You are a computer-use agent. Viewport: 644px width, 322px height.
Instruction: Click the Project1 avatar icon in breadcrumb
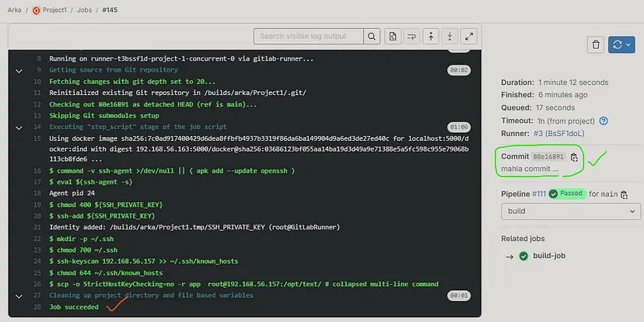[36, 10]
